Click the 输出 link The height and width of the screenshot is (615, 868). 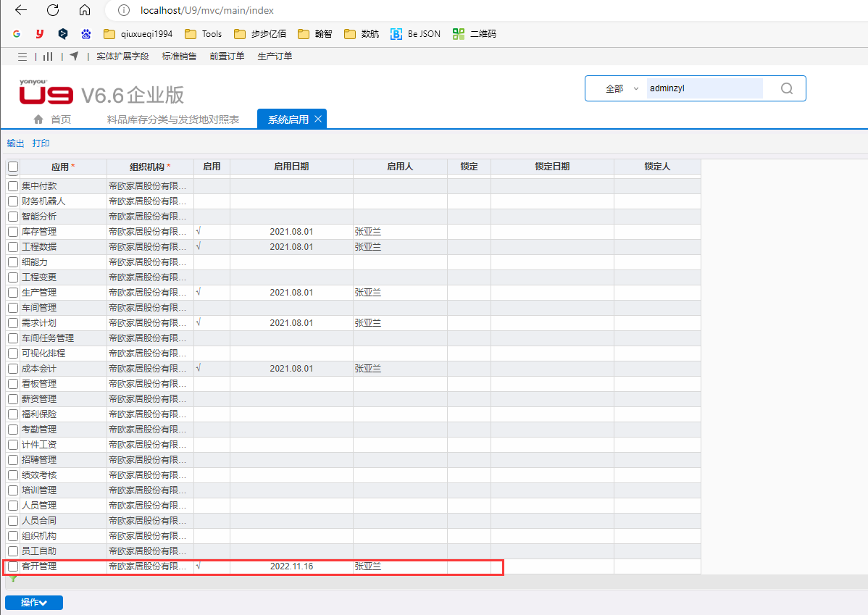coord(15,143)
